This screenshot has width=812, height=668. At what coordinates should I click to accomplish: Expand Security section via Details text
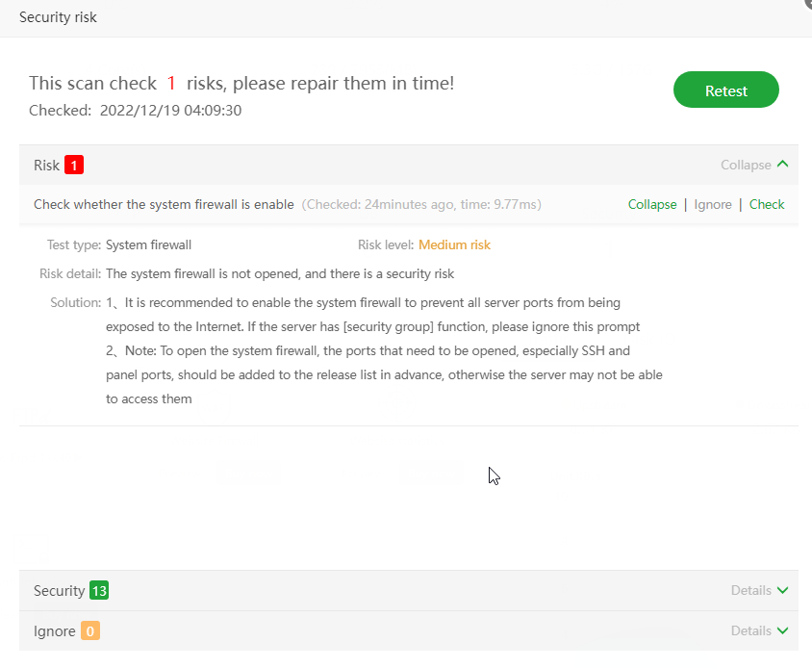pos(750,591)
